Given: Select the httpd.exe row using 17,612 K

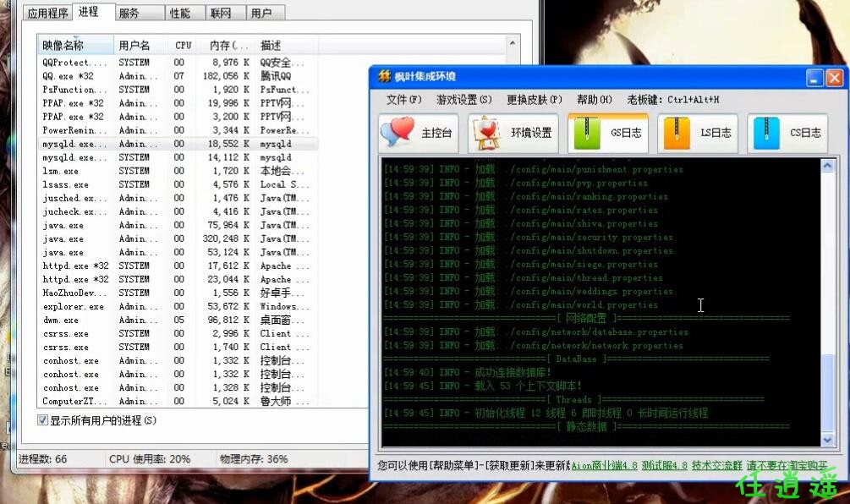Looking at the screenshot, I should tap(178, 266).
